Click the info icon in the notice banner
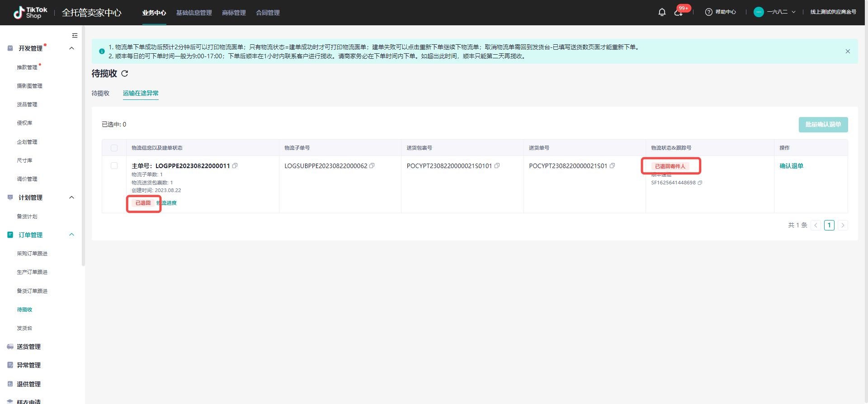Image resolution: width=868 pixels, height=404 pixels. (102, 52)
